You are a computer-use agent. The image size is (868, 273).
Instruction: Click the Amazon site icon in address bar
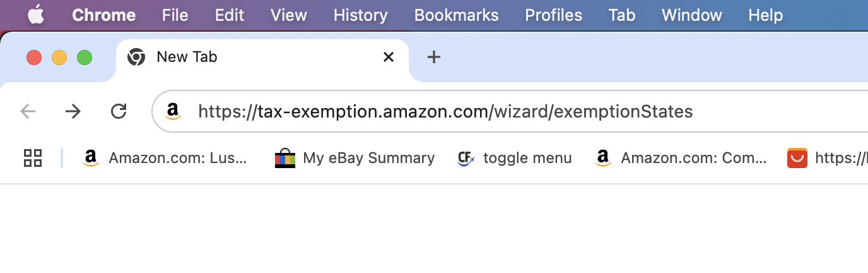(172, 112)
